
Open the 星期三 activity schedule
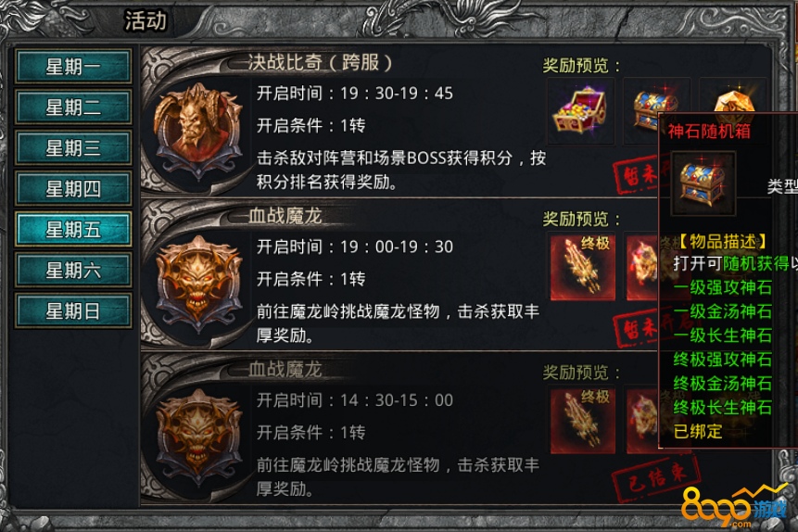pyautogui.click(x=73, y=147)
